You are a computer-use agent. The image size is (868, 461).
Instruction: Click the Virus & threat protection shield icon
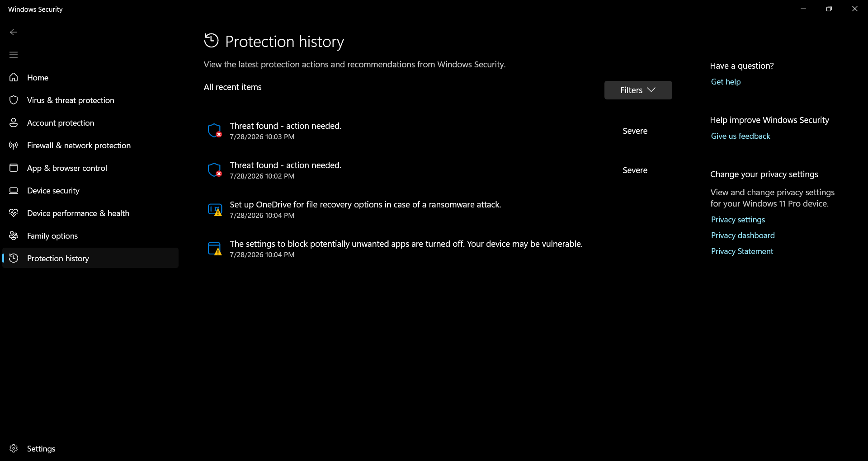14,100
